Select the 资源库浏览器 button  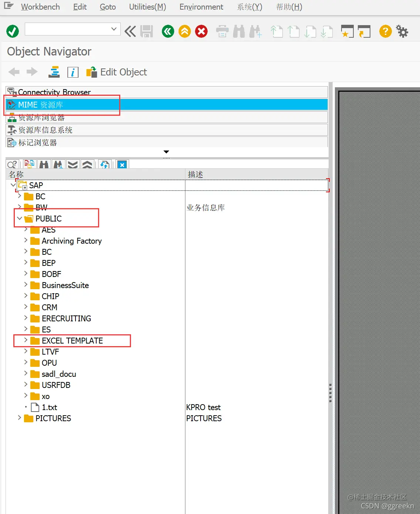coord(167,117)
